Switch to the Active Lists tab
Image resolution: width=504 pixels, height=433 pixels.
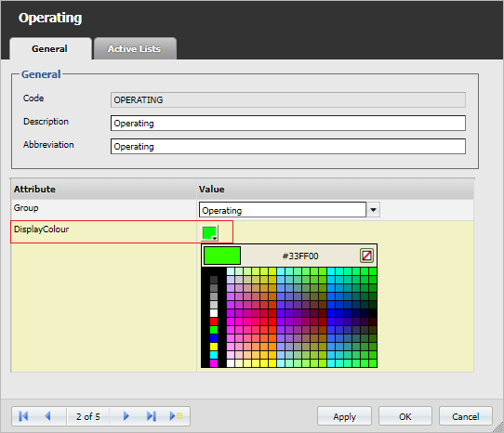pyautogui.click(x=135, y=48)
